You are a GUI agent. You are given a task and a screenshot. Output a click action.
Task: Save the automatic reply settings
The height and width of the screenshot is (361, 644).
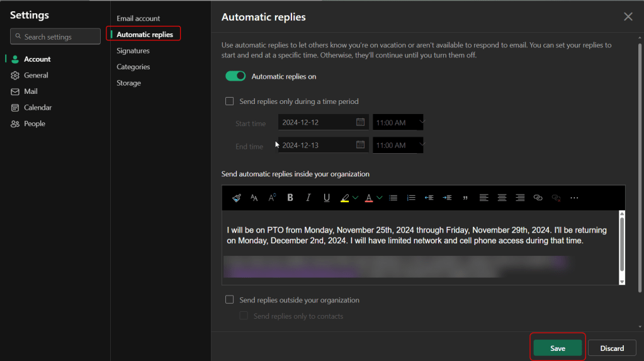558,348
